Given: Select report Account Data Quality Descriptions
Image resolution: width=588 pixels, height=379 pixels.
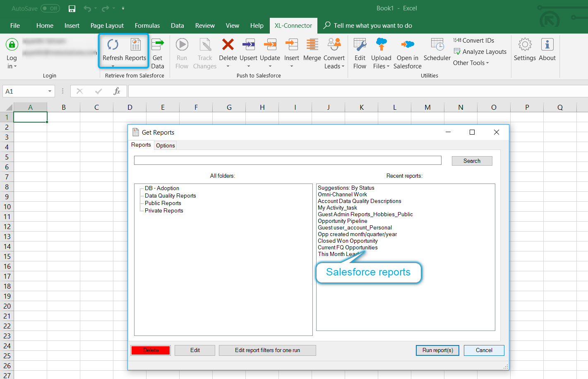Looking at the screenshot, I should [360, 201].
